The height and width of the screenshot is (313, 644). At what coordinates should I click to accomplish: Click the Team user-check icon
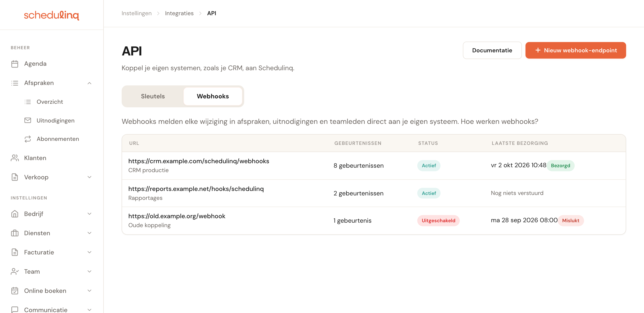[x=15, y=271]
